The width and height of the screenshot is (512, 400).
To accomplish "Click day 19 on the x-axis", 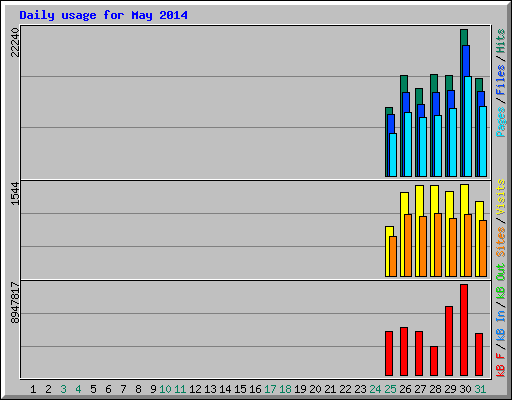I will 300,389.
